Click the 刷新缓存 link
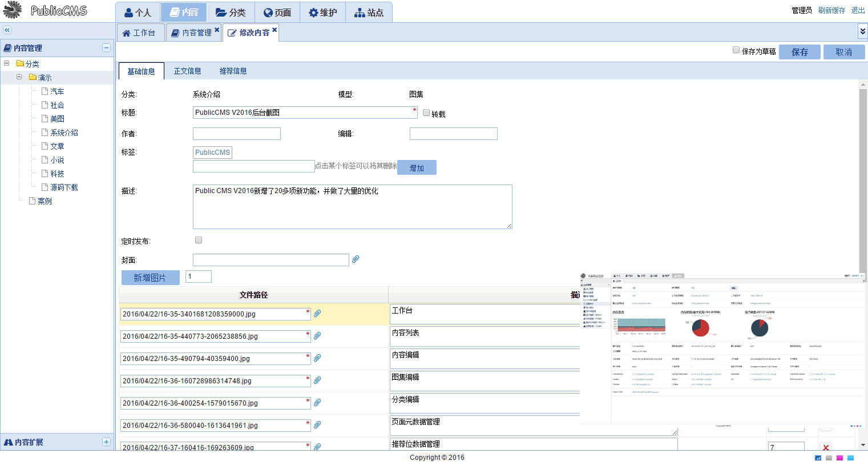This screenshot has width=868, height=465. click(x=831, y=10)
